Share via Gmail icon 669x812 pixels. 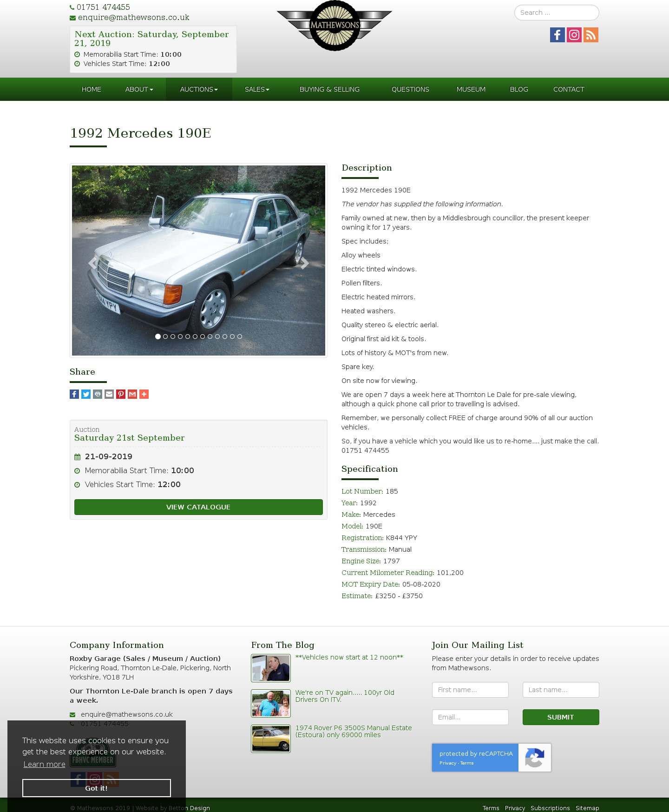(x=132, y=394)
